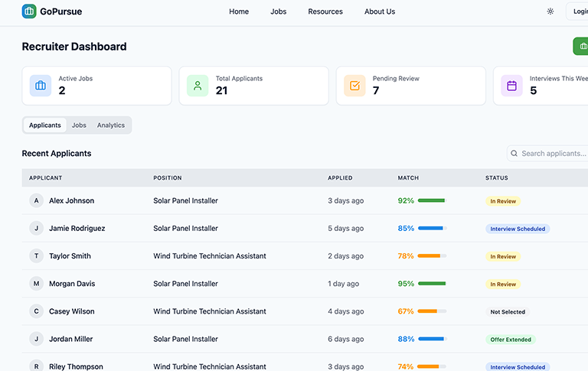The height and width of the screenshot is (371, 588).
Task: Click Alex Johnson's In Review badge
Action: tap(503, 201)
